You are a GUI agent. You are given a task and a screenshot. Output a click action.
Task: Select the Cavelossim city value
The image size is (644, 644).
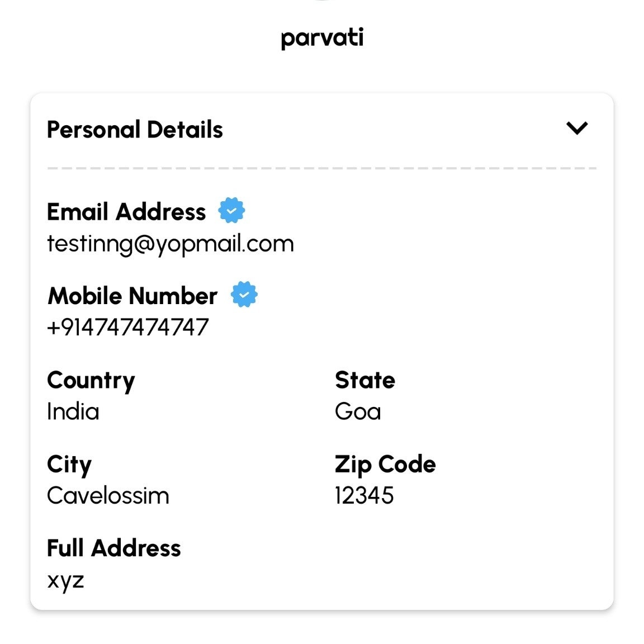pyautogui.click(x=108, y=495)
